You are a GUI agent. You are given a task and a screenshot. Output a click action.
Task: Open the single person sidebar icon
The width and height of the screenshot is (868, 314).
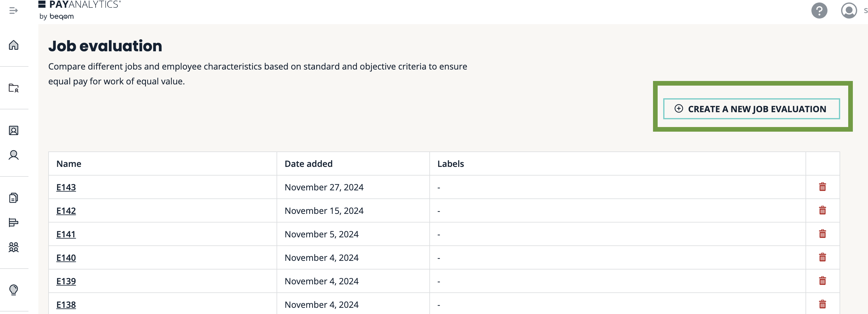[14, 155]
